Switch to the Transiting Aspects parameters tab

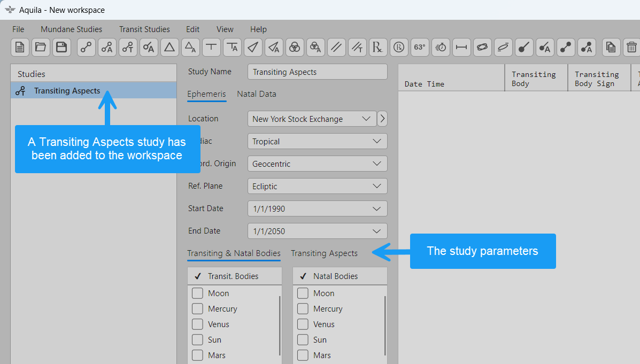point(324,253)
